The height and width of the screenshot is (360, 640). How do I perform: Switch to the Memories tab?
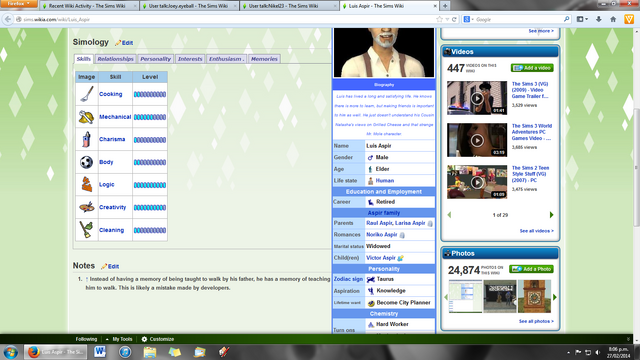click(264, 59)
